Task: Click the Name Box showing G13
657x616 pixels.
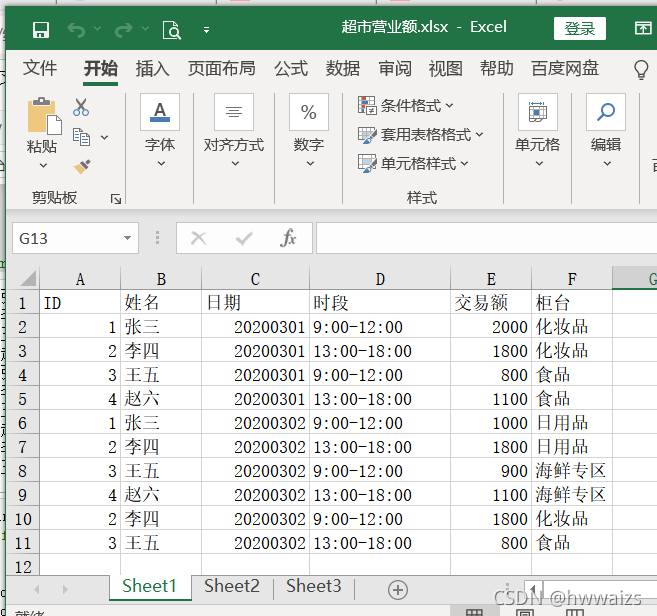Action: [x=67, y=238]
